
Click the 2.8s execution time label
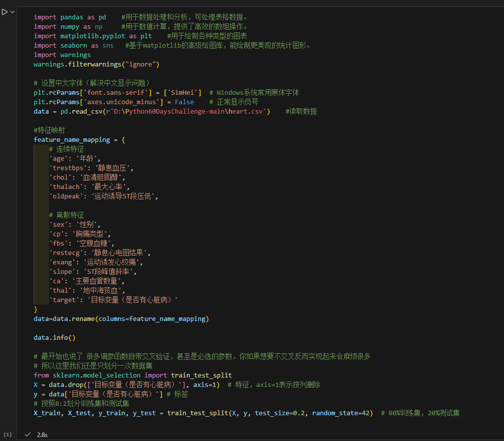[x=42, y=435]
